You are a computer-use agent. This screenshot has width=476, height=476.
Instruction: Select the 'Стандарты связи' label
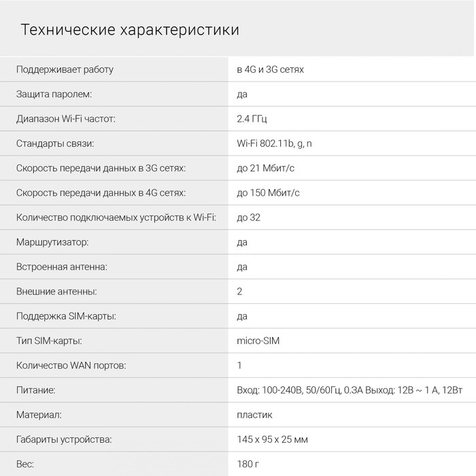55,143
